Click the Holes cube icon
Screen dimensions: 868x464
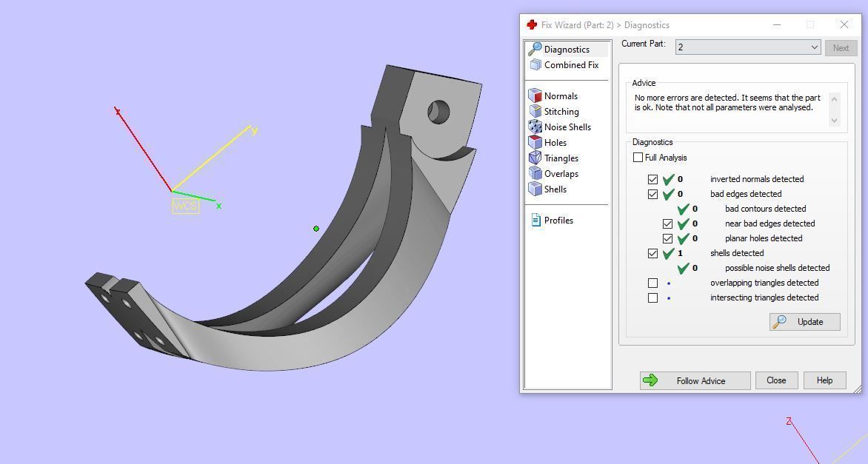(535, 142)
